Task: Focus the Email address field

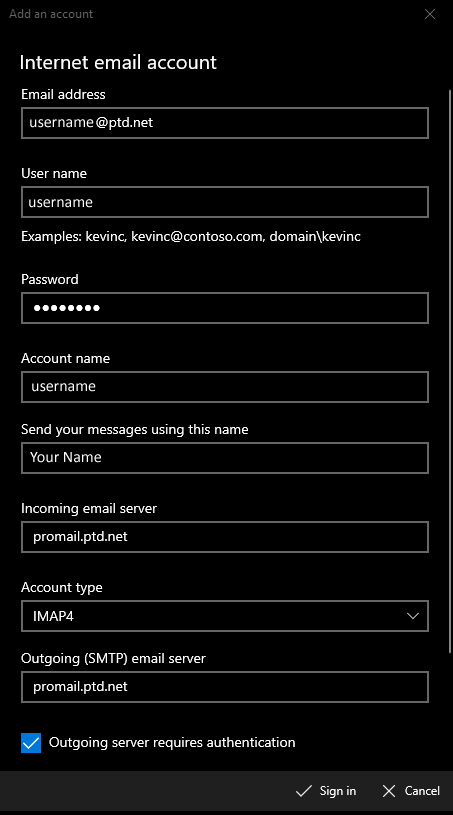Action: pyautogui.click(x=225, y=123)
